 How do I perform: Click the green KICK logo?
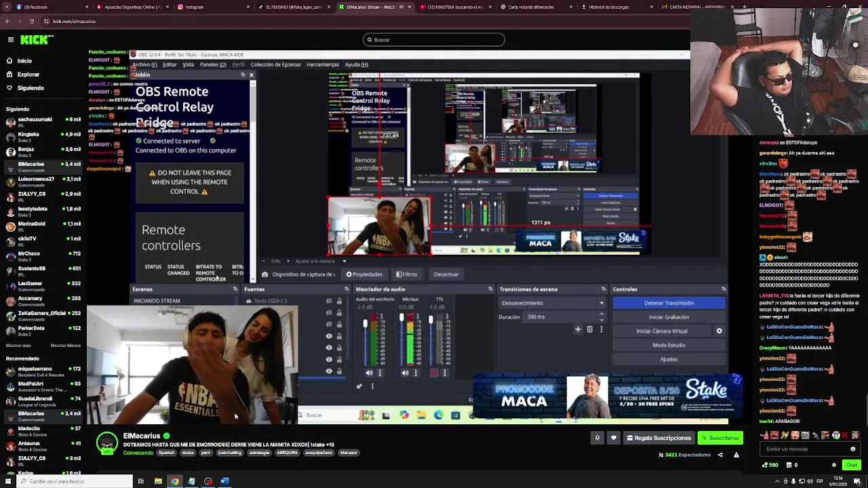pyautogui.click(x=34, y=40)
